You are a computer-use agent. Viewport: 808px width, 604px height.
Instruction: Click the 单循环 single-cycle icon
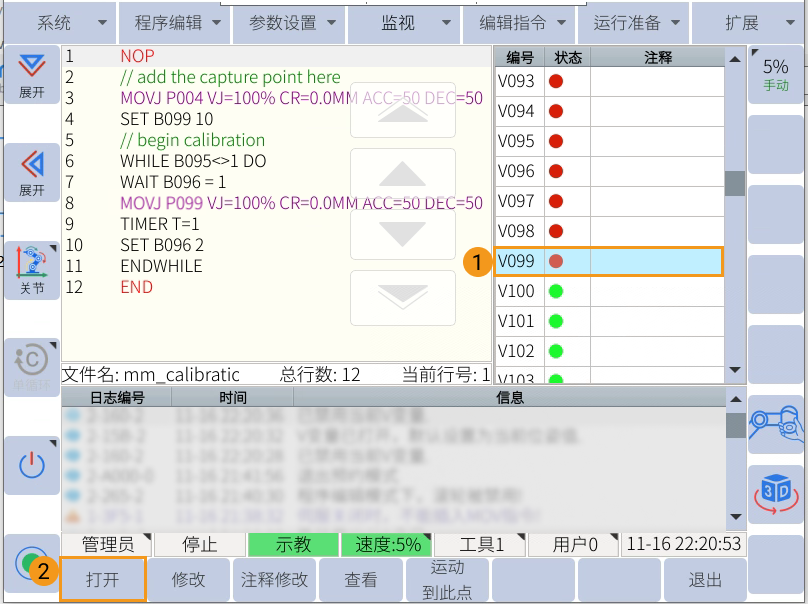click(x=32, y=367)
